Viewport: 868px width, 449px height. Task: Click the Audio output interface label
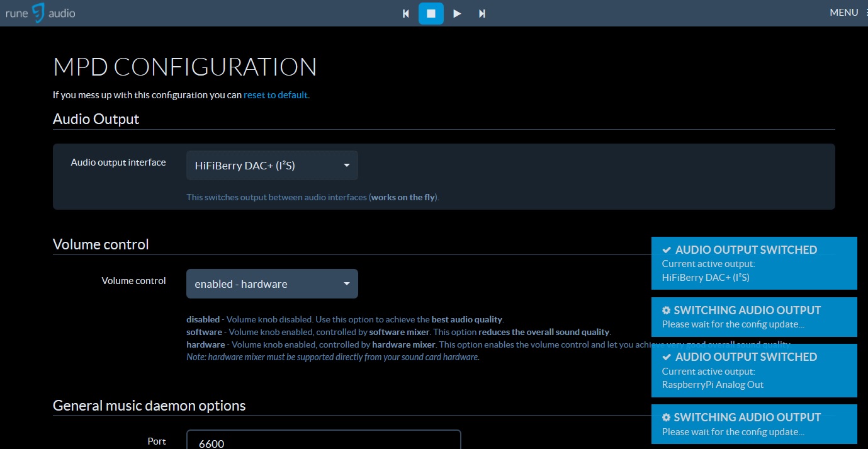[x=118, y=162]
